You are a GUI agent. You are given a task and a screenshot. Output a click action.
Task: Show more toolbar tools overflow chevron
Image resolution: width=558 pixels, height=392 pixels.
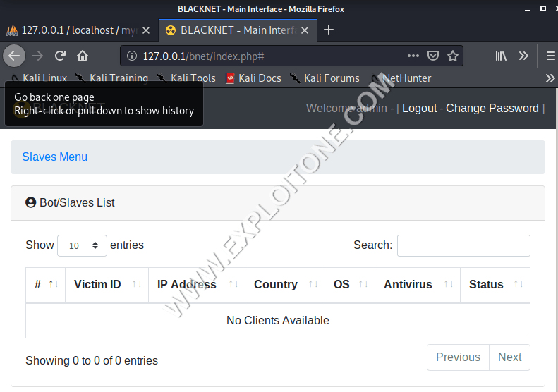tap(523, 56)
